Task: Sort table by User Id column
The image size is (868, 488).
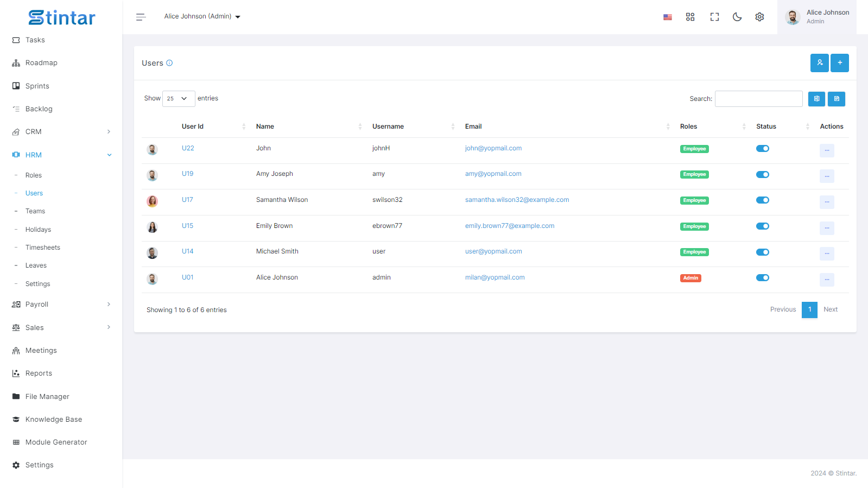Action: (x=213, y=126)
